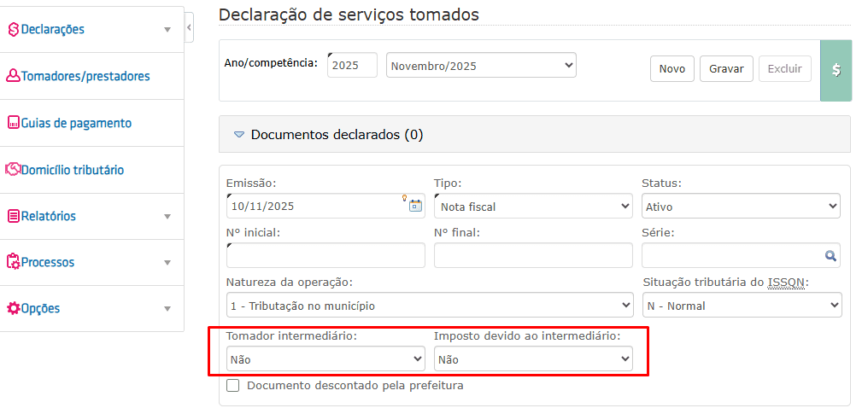Click the Opções gear icon

[14, 308]
